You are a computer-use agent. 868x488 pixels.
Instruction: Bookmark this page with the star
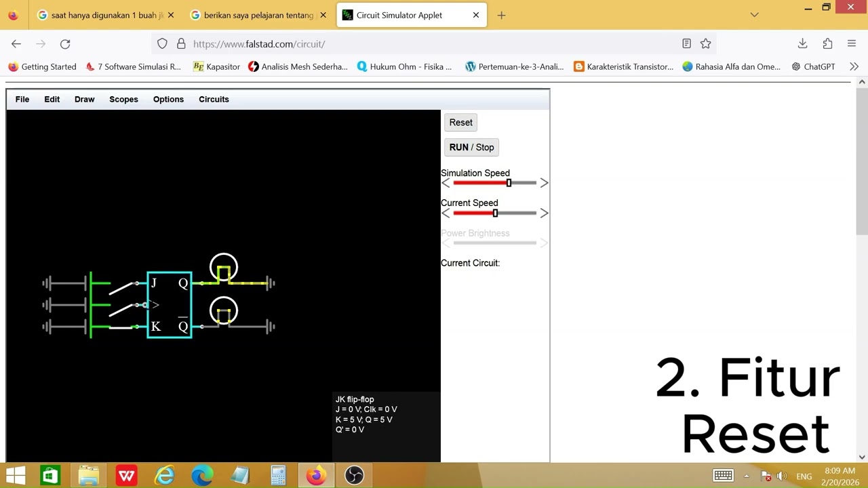click(x=706, y=43)
